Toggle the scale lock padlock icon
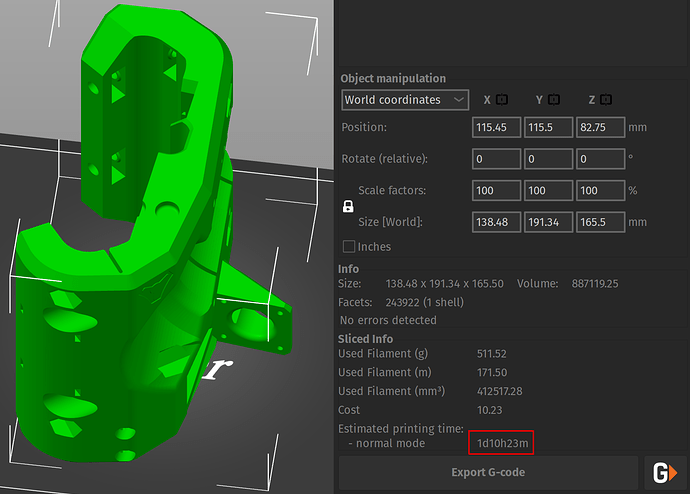Screen dimensions: 690x494 pyautogui.click(x=348, y=206)
